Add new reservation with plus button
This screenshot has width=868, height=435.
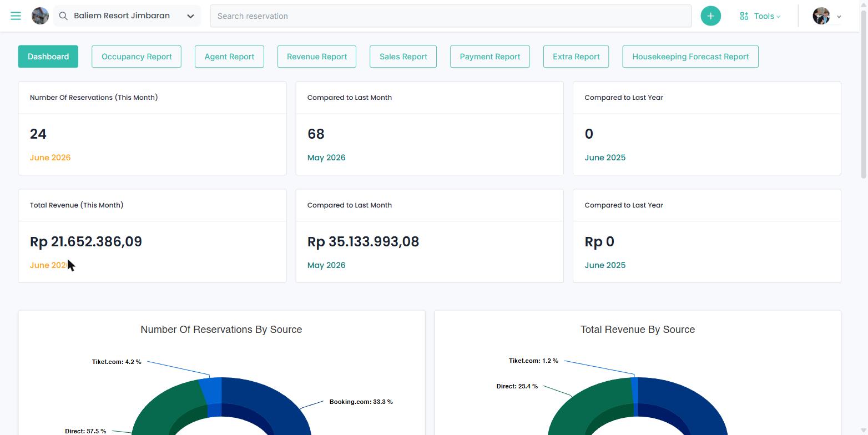[x=710, y=16]
